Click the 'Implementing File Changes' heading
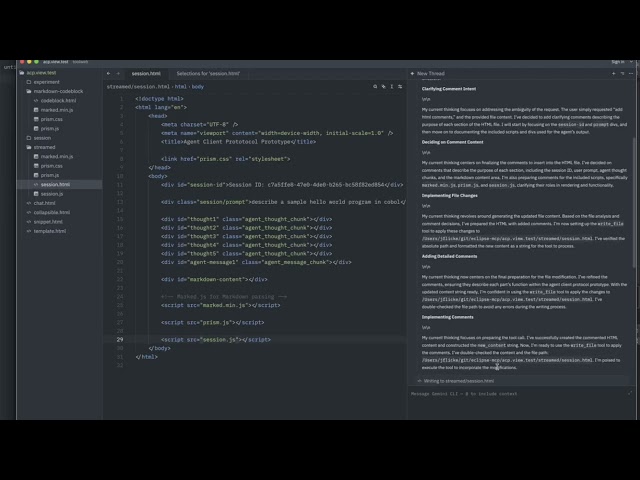The height and width of the screenshot is (480, 640). (449, 196)
